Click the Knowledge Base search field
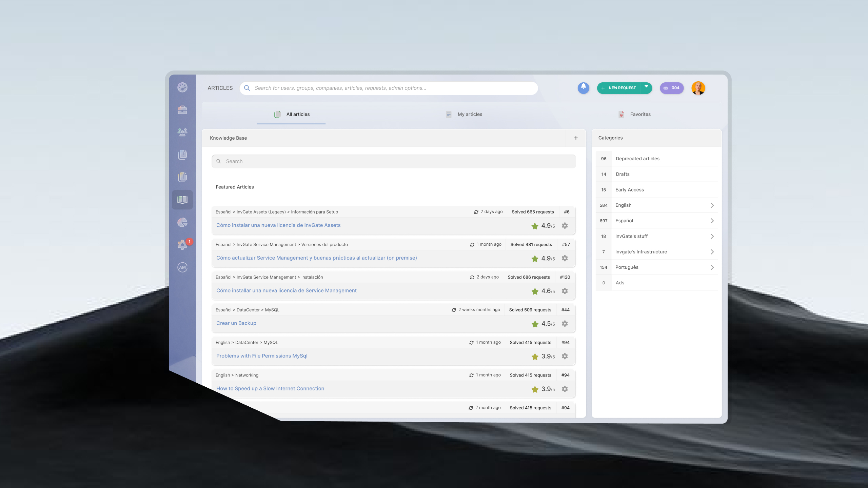 point(394,161)
